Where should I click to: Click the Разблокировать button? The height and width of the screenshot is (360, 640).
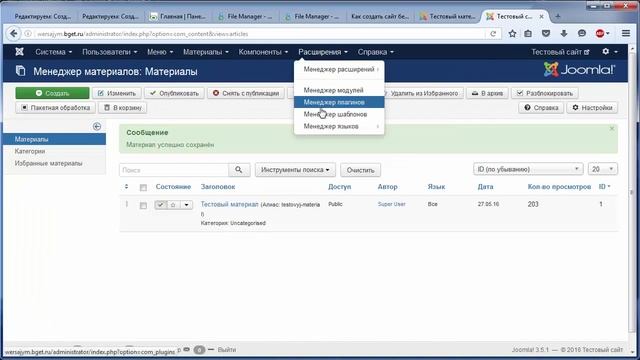[x=545, y=93]
